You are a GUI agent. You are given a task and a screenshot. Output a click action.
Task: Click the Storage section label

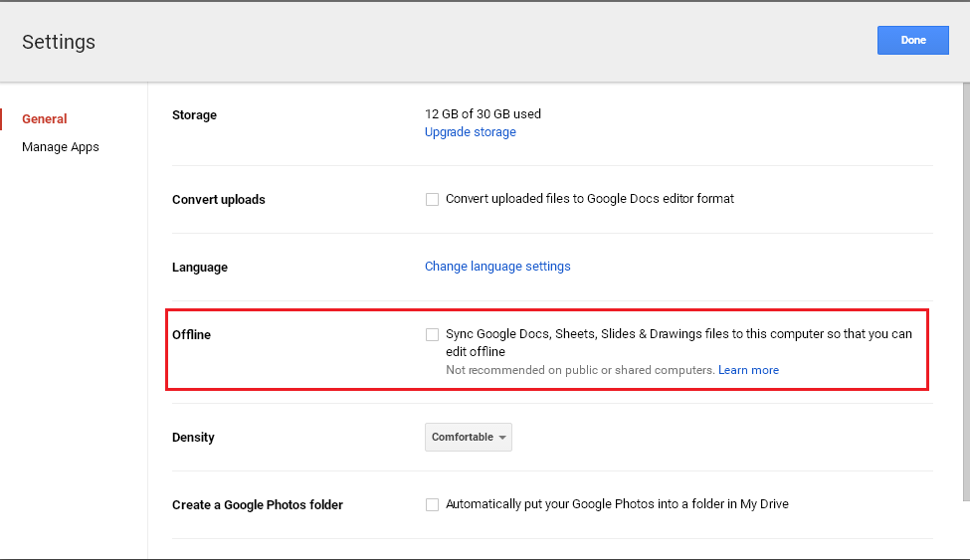[194, 115]
